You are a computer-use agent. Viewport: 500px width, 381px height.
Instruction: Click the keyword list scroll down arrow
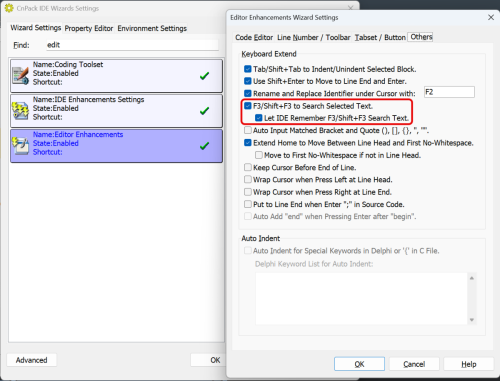point(472,320)
